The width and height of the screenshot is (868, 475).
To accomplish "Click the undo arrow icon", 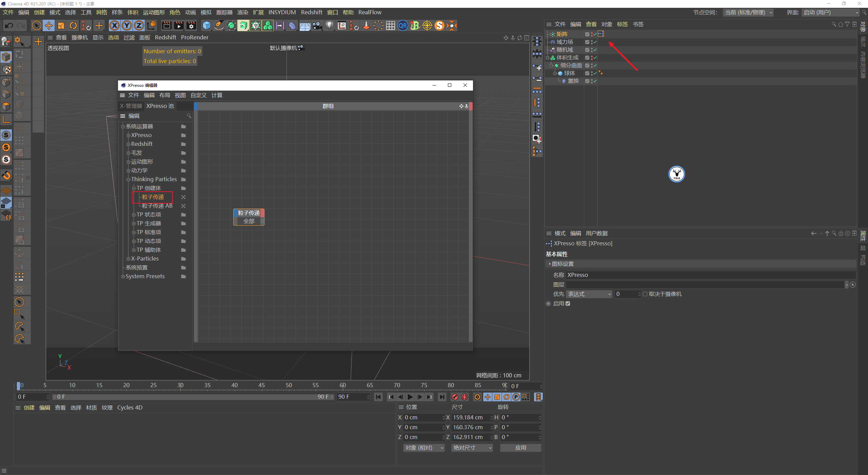I will [9, 25].
